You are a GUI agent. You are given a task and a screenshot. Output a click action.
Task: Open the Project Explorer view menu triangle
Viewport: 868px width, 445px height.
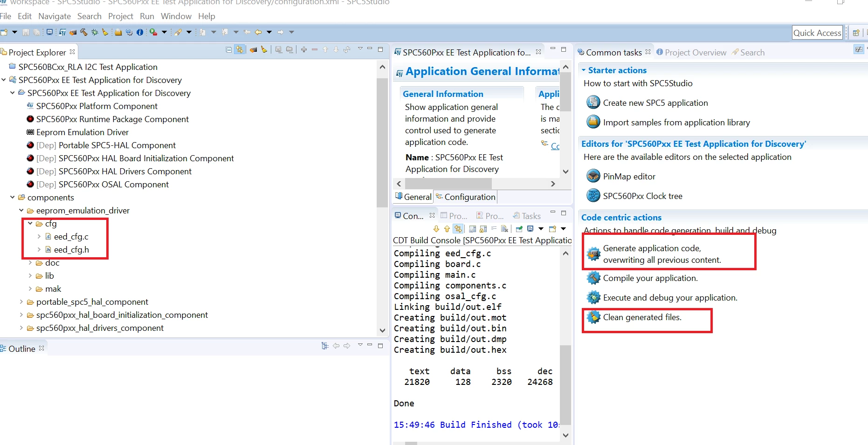(x=360, y=49)
